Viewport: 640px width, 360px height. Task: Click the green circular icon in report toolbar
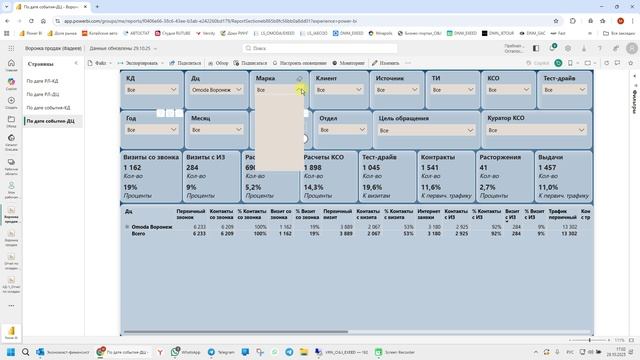(558, 63)
